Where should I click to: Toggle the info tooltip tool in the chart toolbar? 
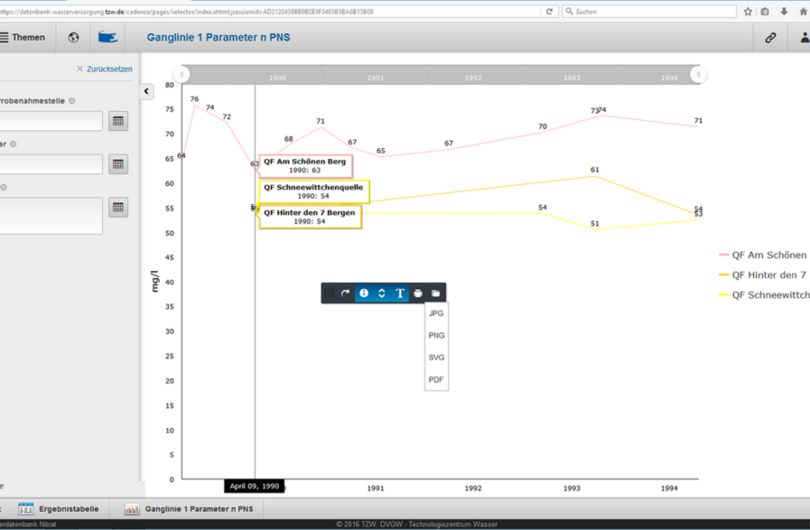364,293
